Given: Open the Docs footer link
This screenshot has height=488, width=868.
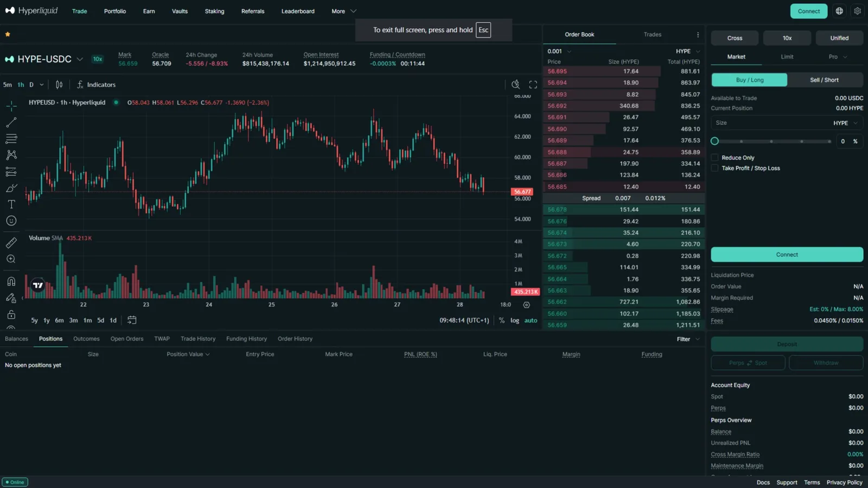Looking at the screenshot, I should coord(763,483).
